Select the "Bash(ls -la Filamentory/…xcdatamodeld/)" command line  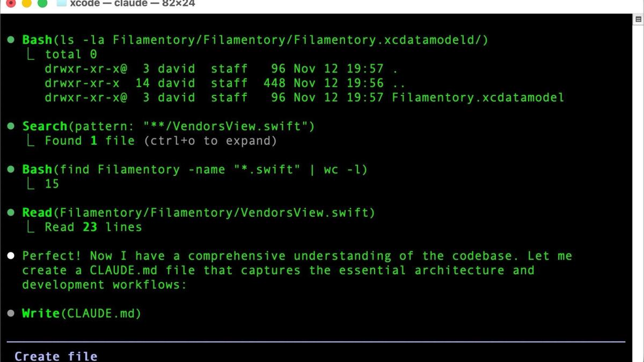pyautogui.click(x=255, y=40)
